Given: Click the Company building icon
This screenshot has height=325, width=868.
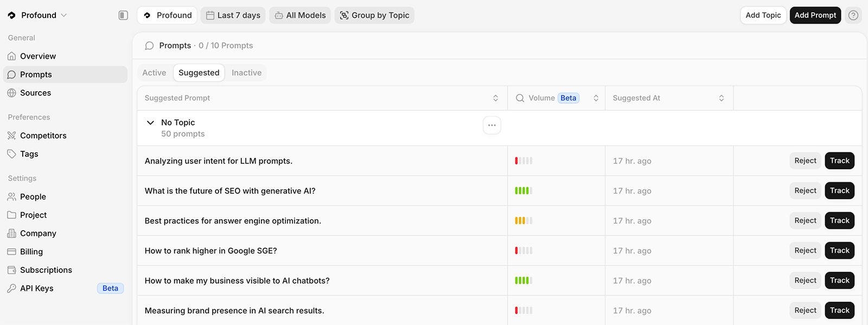Looking at the screenshot, I should (11, 233).
